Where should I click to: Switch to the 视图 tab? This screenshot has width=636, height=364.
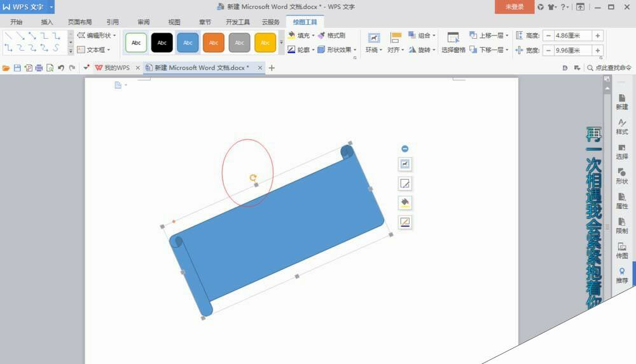click(x=174, y=22)
